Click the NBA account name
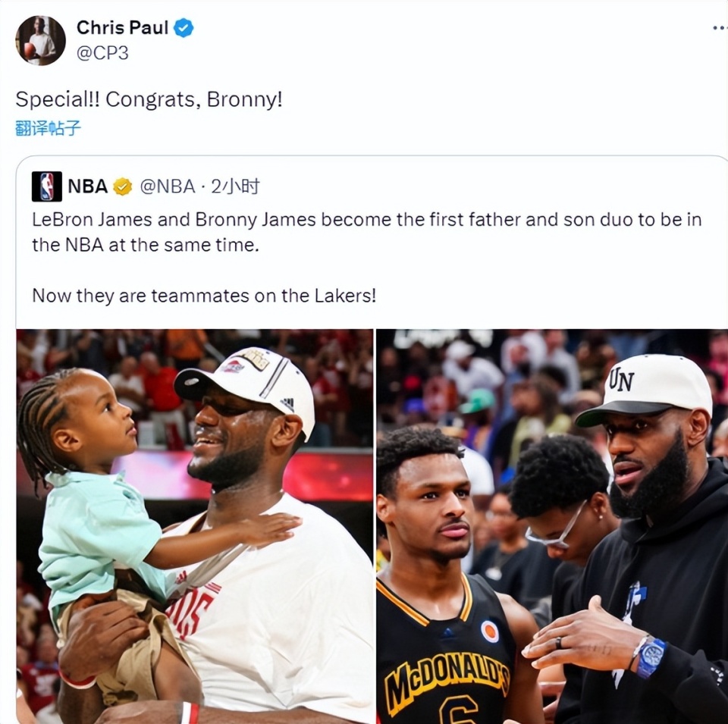Image resolution: width=728 pixels, height=724 pixels. click(88, 186)
